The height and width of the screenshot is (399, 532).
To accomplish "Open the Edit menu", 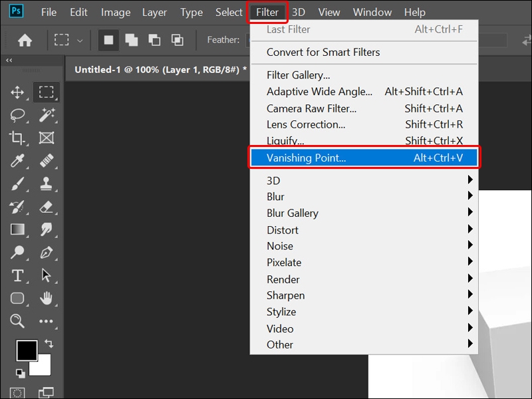I will (x=78, y=11).
